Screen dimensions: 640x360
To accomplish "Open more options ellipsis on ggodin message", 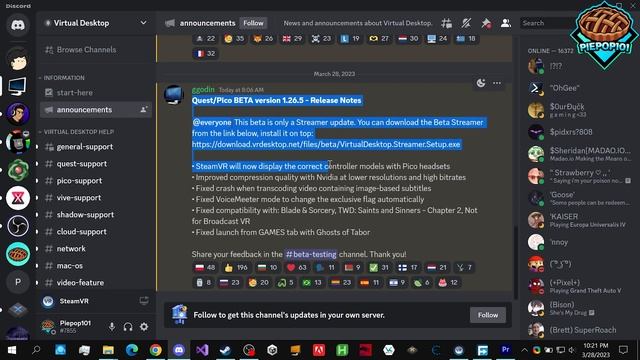I will 497,83.
